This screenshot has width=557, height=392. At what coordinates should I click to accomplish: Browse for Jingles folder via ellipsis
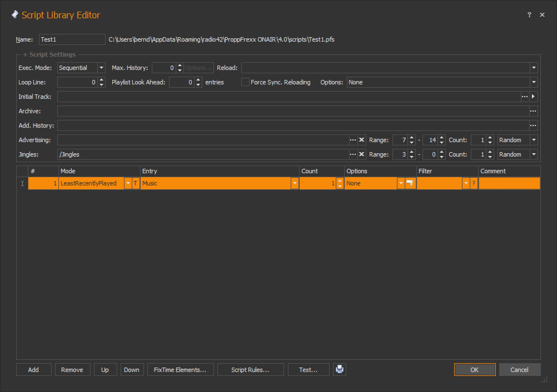(353, 154)
